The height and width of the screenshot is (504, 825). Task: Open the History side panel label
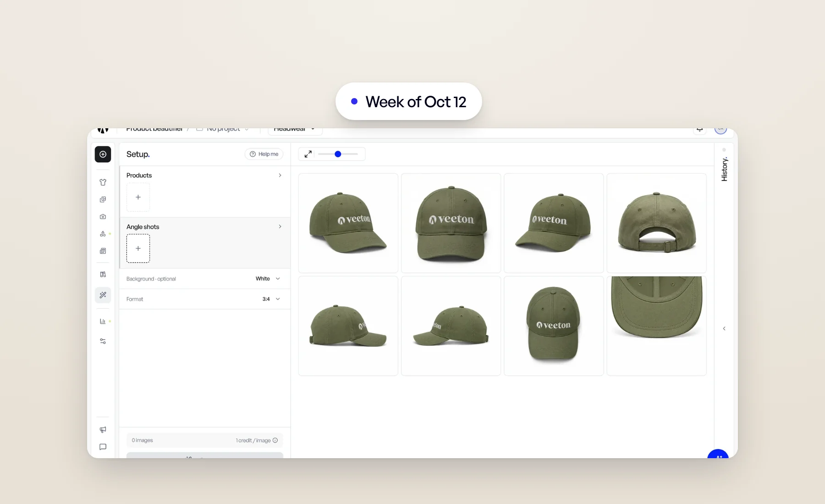(724, 169)
